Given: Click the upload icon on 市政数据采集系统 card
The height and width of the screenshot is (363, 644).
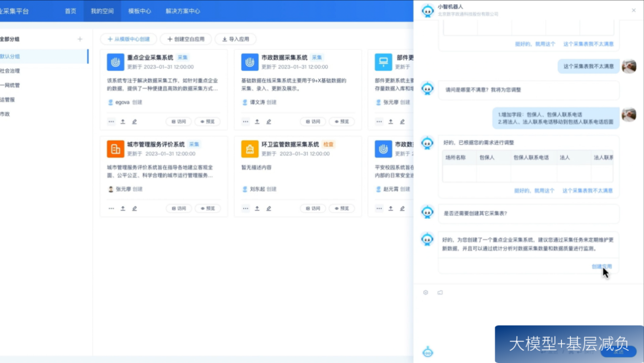Looking at the screenshot, I should point(257,122).
